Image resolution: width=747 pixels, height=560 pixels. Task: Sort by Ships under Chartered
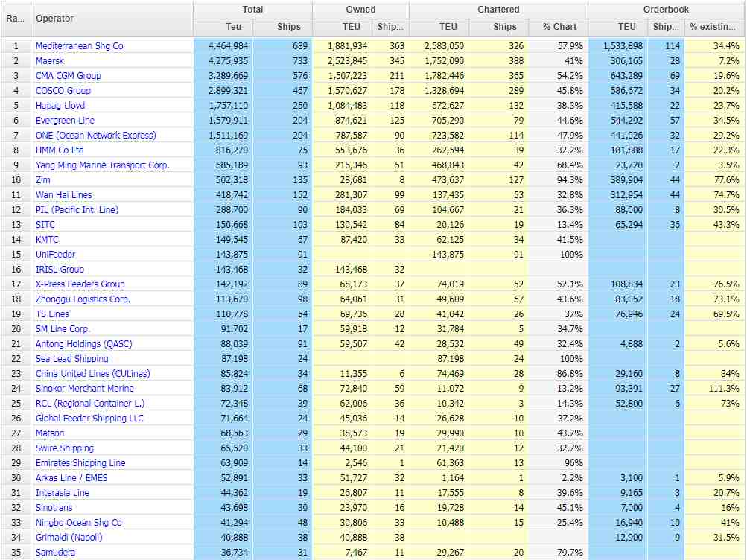coord(498,27)
